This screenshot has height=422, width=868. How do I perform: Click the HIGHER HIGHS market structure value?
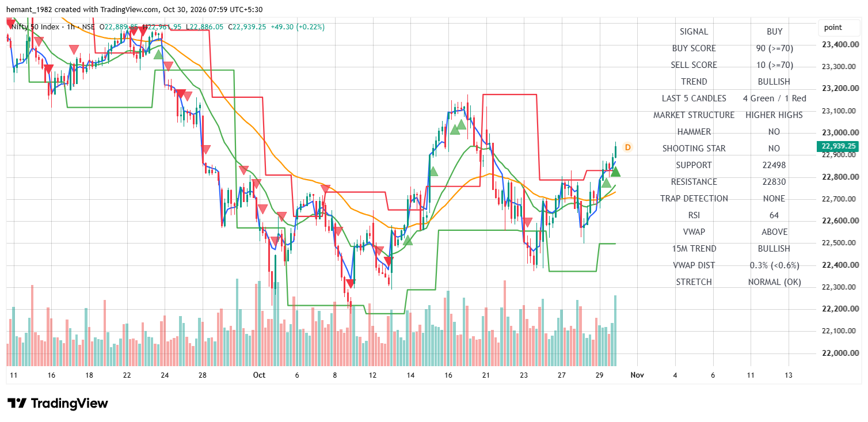click(x=774, y=115)
